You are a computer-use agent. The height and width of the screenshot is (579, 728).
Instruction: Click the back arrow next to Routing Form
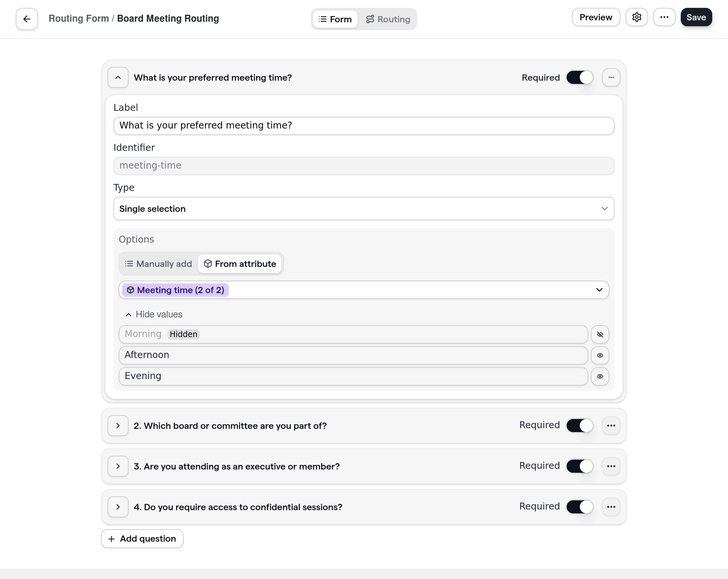tap(26, 19)
